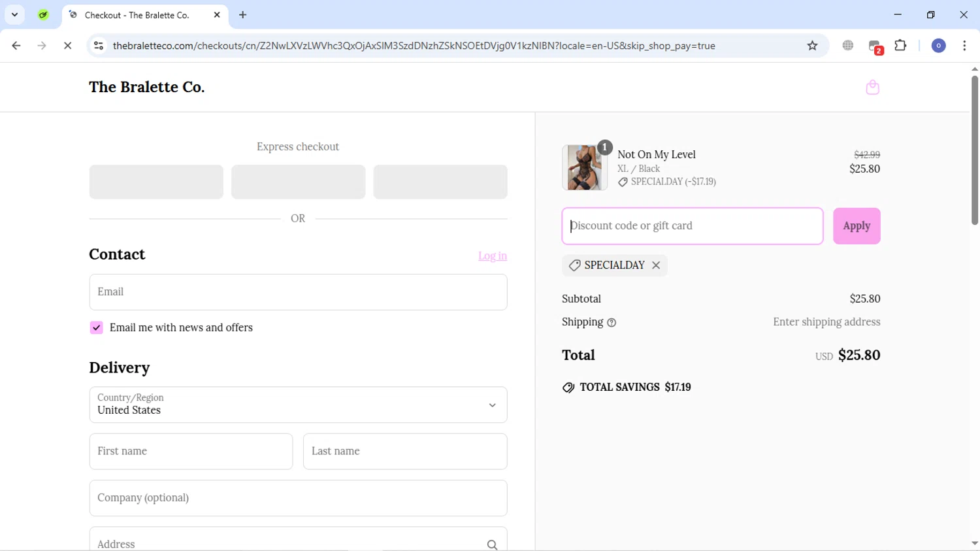Bookmark this page with the star icon
This screenshot has width=980, height=551.
click(x=812, y=46)
